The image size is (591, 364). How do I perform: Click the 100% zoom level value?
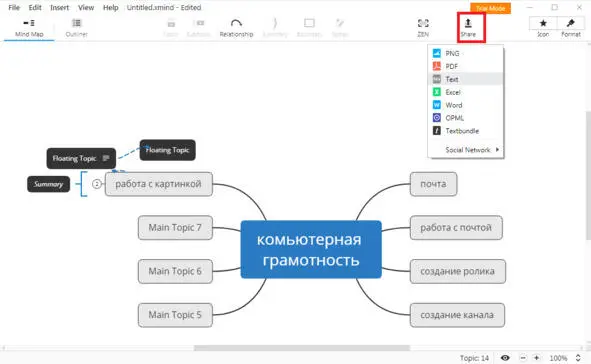pos(558,358)
